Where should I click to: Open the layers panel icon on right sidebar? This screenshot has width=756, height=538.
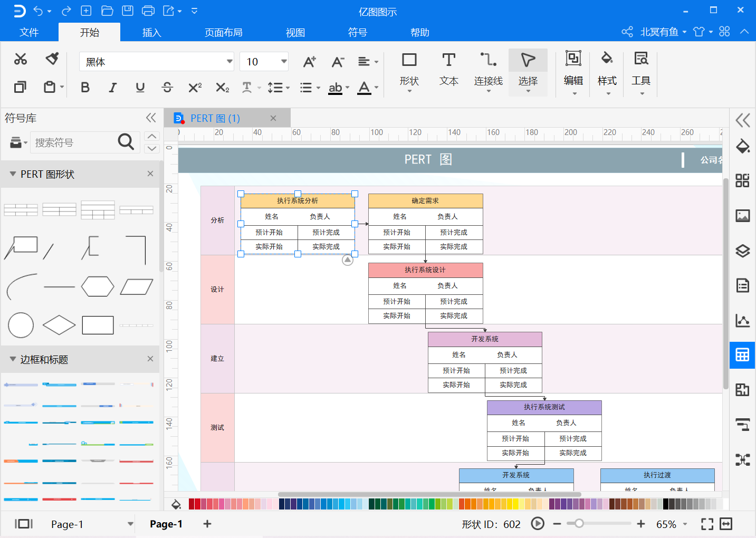coord(742,251)
